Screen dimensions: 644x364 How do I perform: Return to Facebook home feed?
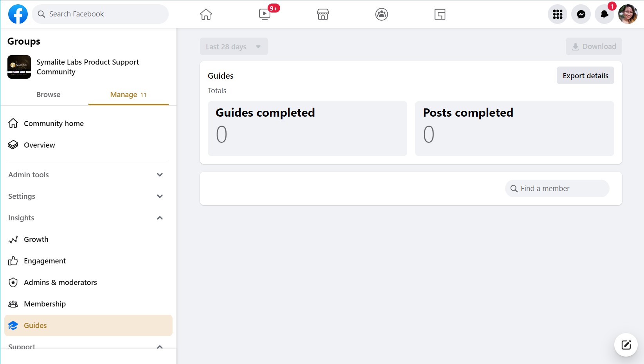tap(205, 14)
